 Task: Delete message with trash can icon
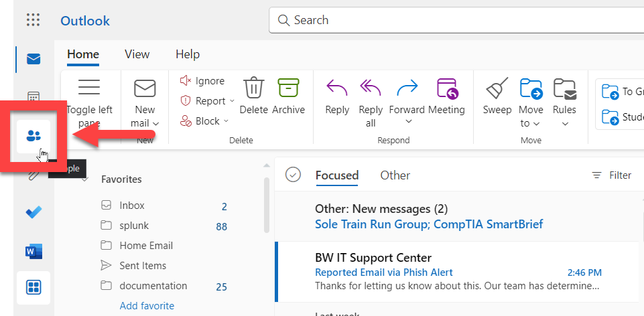point(253,88)
